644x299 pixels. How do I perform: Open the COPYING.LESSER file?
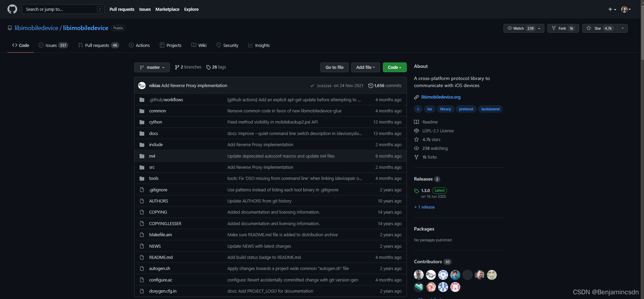pos(165,223)
